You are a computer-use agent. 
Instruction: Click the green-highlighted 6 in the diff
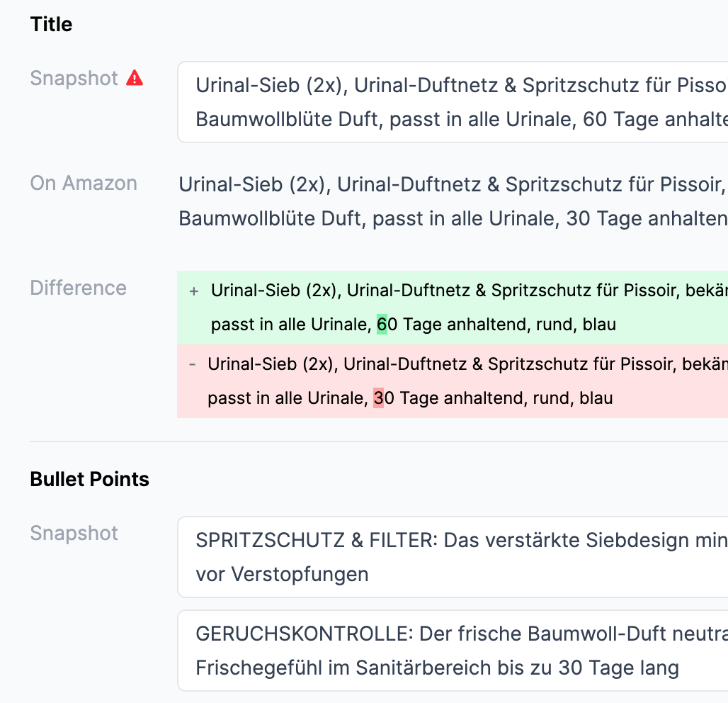pyautogui.click(x=382, y=325)
